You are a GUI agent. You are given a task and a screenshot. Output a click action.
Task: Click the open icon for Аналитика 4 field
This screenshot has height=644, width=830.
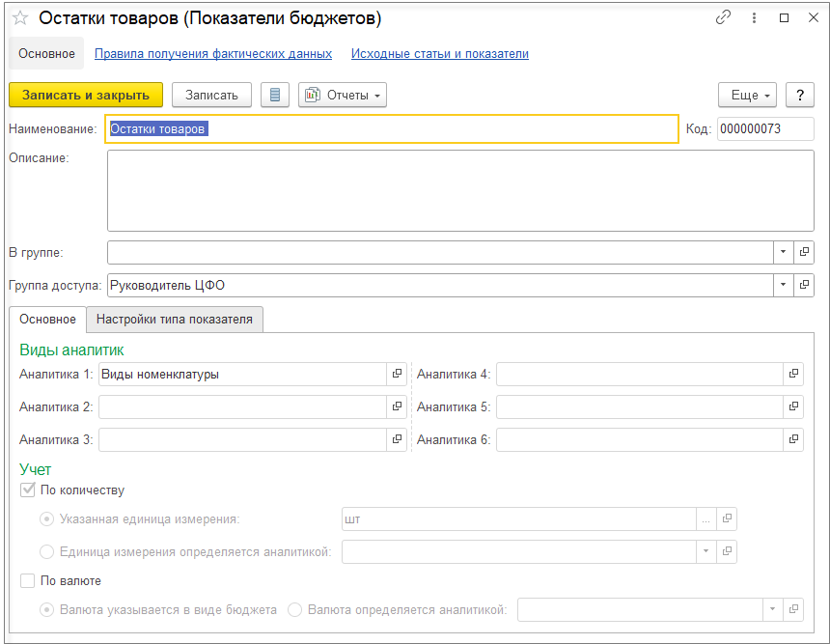point(793,375)
